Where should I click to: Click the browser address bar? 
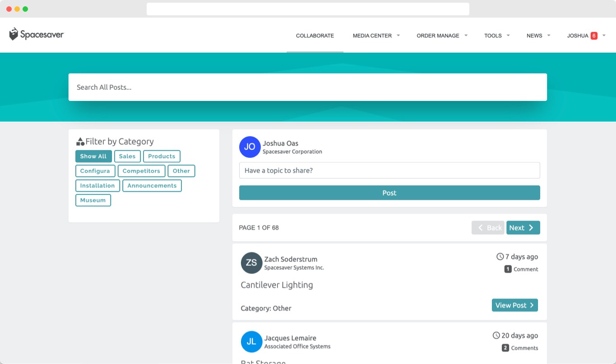coord(308,9)
